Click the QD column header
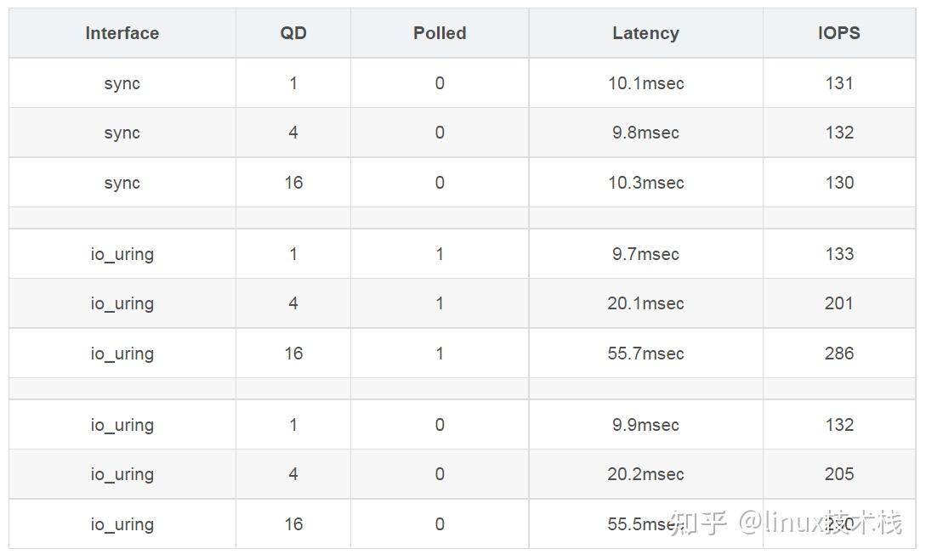Image resolution: width=926 pixels, height=560 pixels. (x=293, y=33)
